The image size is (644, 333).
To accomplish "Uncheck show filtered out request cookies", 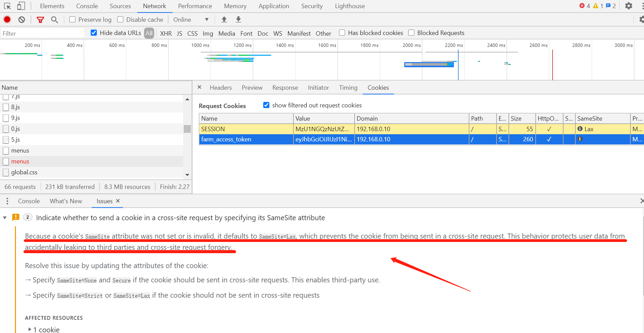I will (266, 105).
